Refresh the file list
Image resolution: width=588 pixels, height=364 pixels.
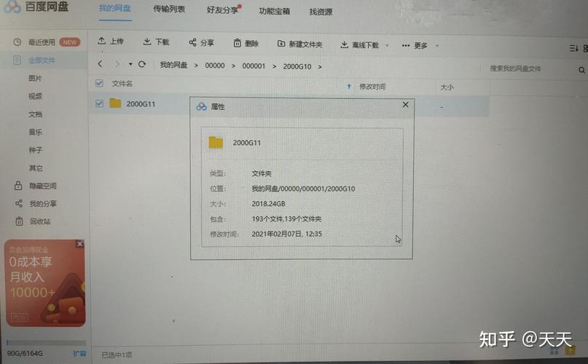142,65
